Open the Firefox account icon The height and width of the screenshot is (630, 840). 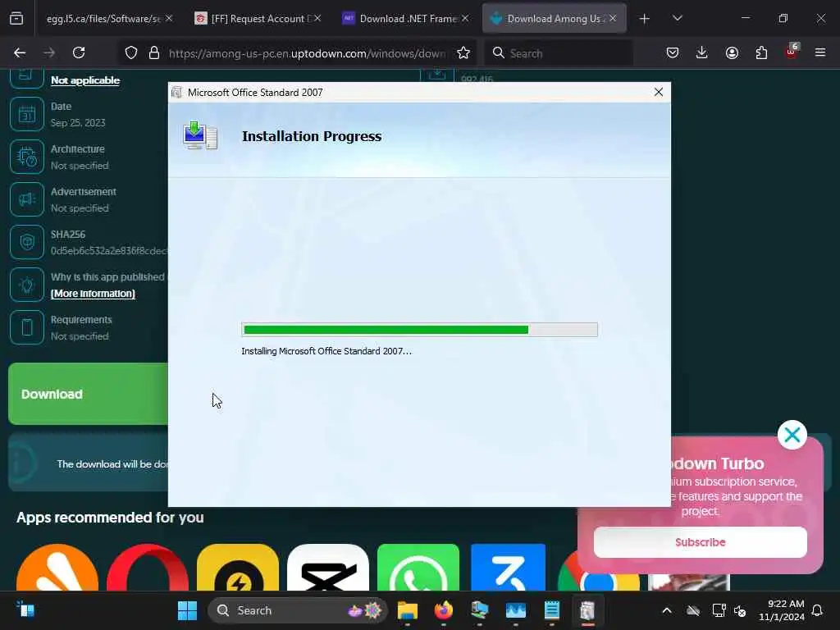732,52
